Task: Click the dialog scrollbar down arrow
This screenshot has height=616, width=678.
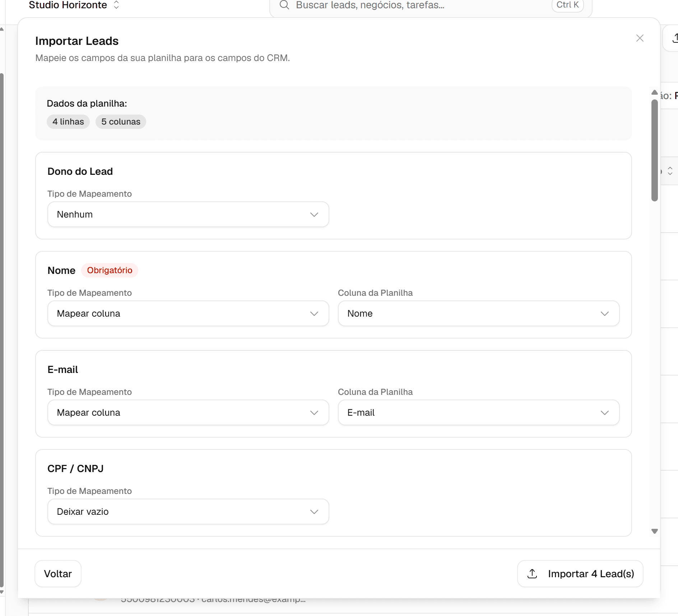Action: tap(655, 531)
